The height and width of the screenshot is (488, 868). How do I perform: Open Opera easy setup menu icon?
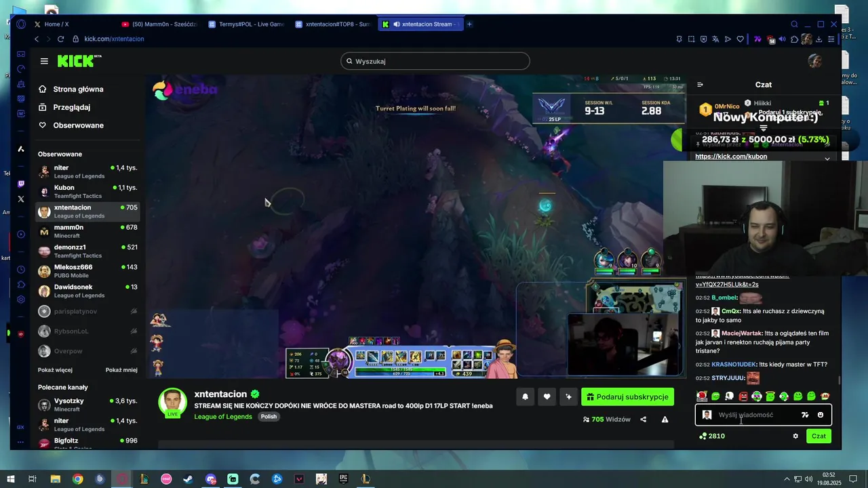(x=831, y=39)
